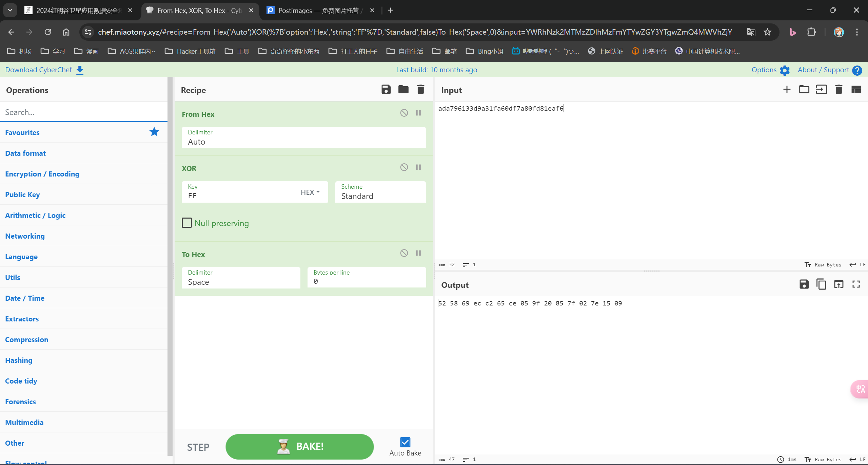
Task: Expand the Encryption / Encoding category
Action: [42, 174]
